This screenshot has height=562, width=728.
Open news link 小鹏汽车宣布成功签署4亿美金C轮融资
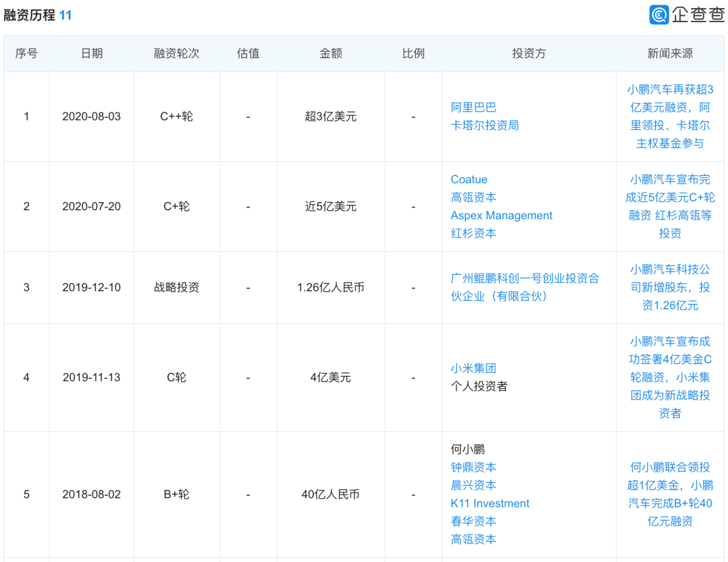click(x=670, y=377)
